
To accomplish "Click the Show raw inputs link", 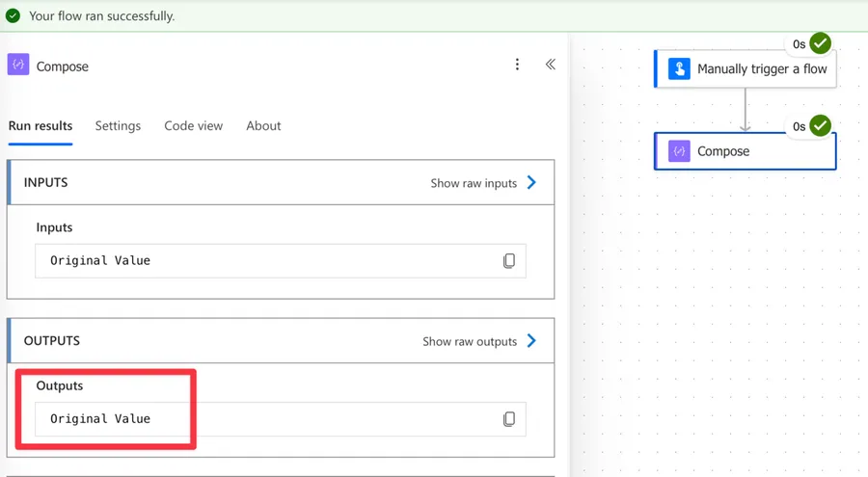I will [474, 183].
